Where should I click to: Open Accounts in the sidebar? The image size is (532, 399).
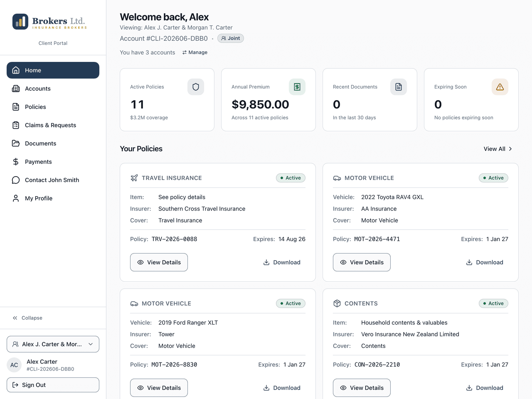pyautogui.click(x=53, y=89)
